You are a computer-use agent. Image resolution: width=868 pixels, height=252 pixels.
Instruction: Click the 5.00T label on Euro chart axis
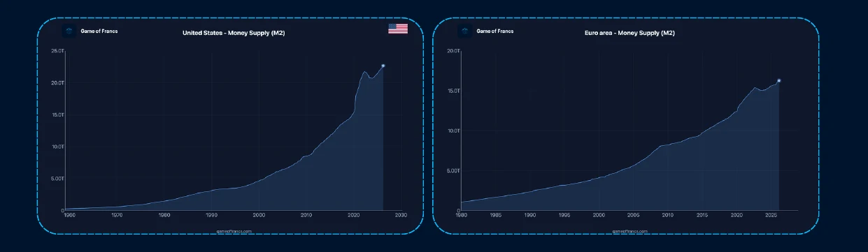pos(453,170)
